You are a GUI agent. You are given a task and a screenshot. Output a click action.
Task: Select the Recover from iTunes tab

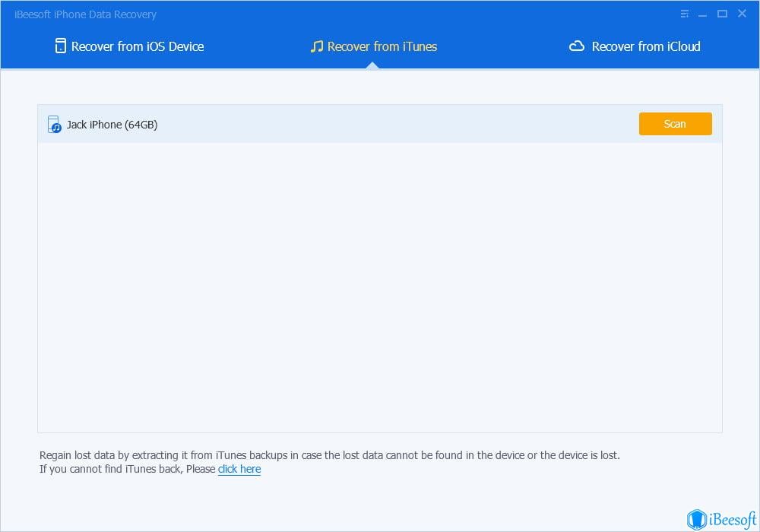click(x=374, y=46)
